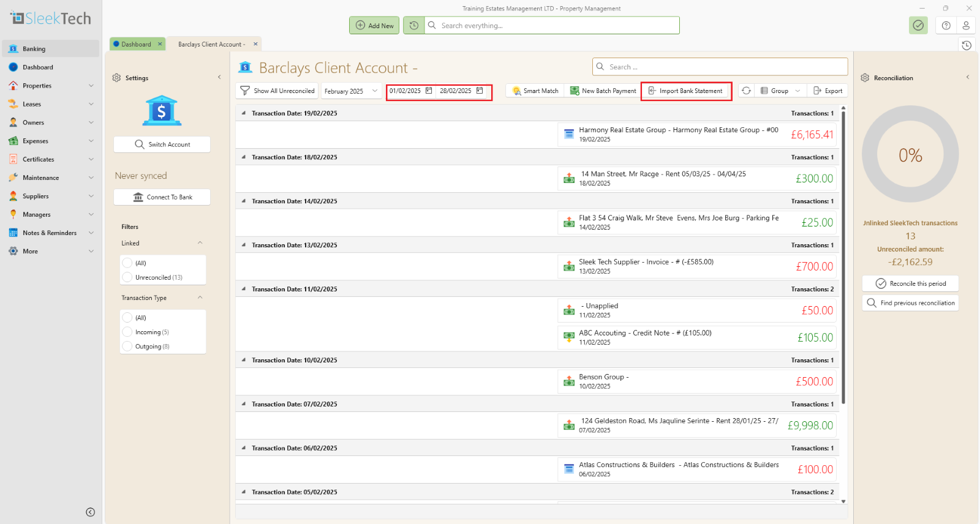Click the Switch Account button

[162, 144]
